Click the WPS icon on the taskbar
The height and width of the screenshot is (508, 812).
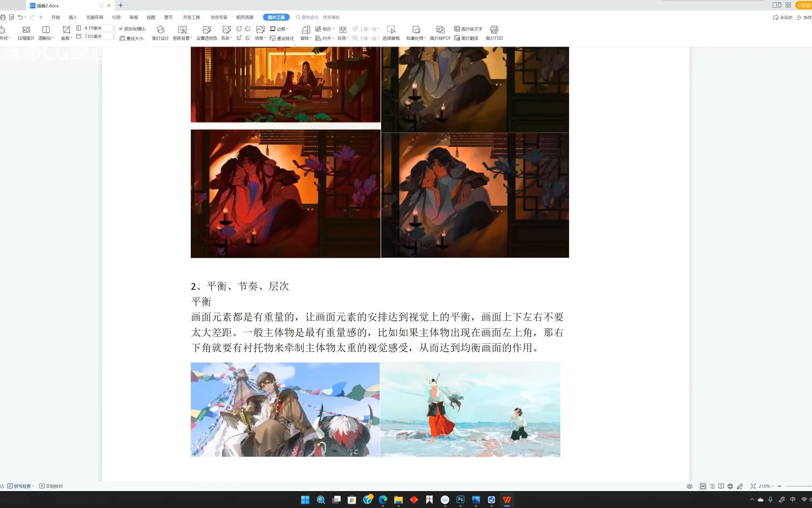[x=507, y=500]
